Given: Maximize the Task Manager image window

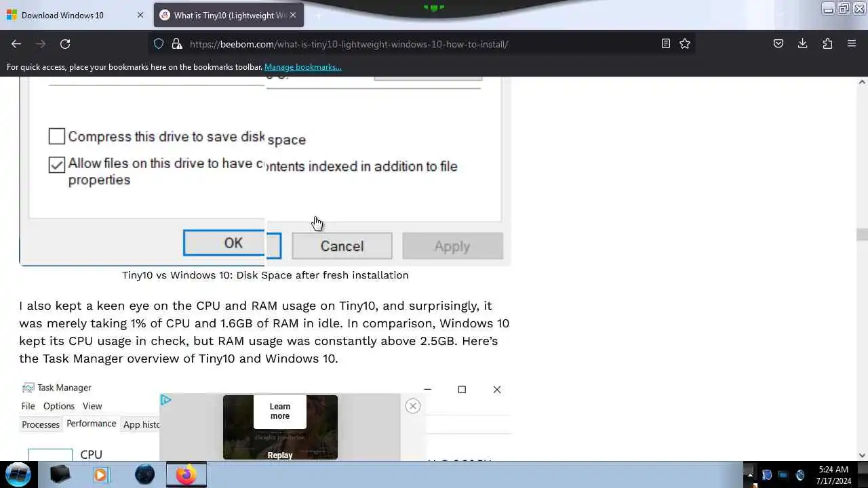Looking at the screenshot, I should [x=462, y=389].
